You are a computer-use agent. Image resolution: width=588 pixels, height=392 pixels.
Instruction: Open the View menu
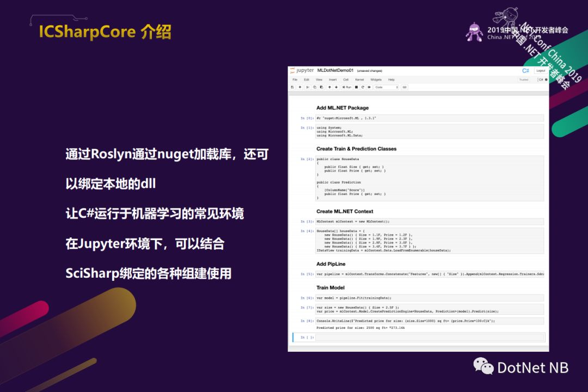[x=319, y=79]
